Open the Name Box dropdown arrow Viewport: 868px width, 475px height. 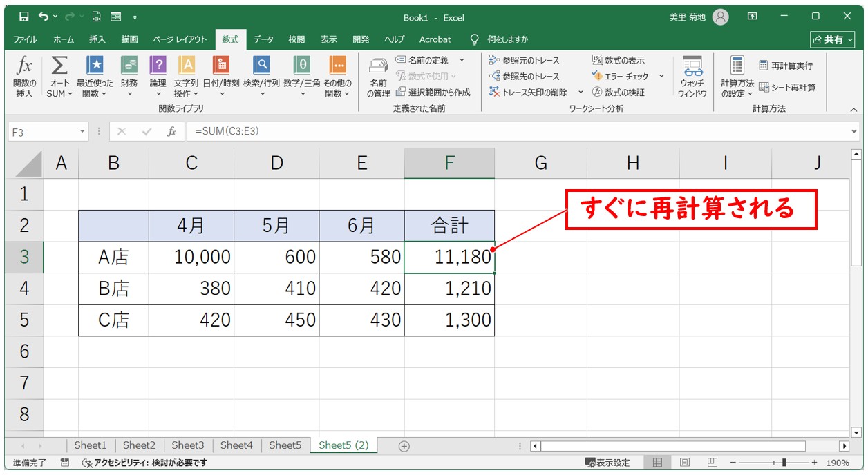click(83, 131)
